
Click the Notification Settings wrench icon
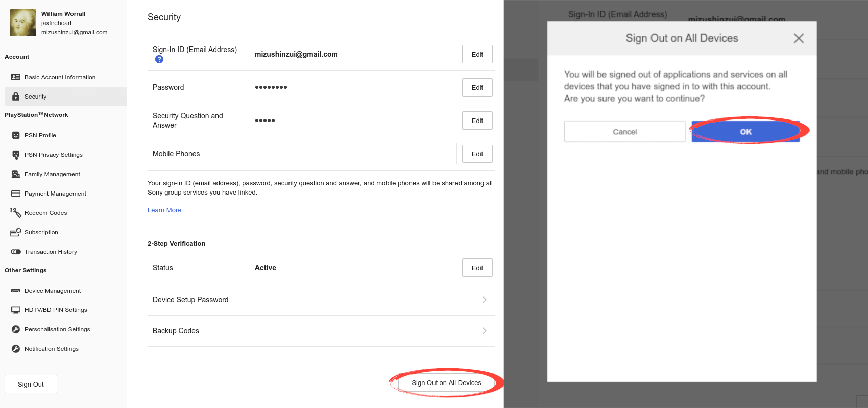tap(16, 349)
